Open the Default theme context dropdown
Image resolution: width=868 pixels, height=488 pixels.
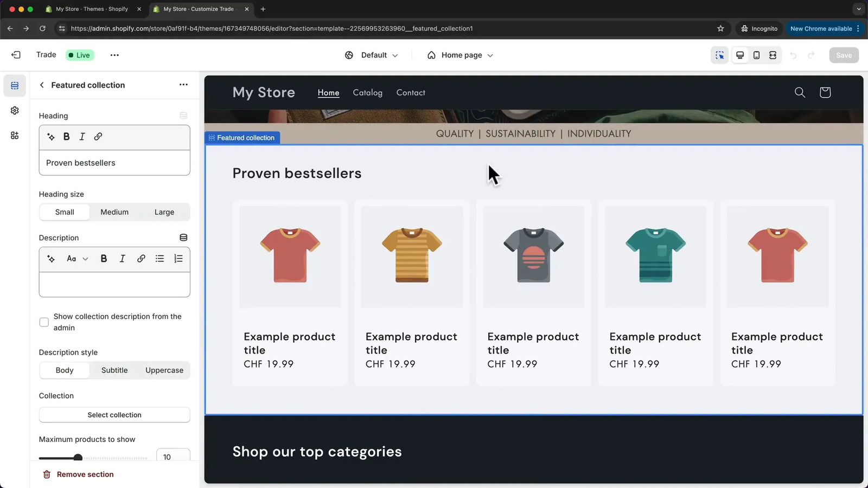(x=371, y=55)
